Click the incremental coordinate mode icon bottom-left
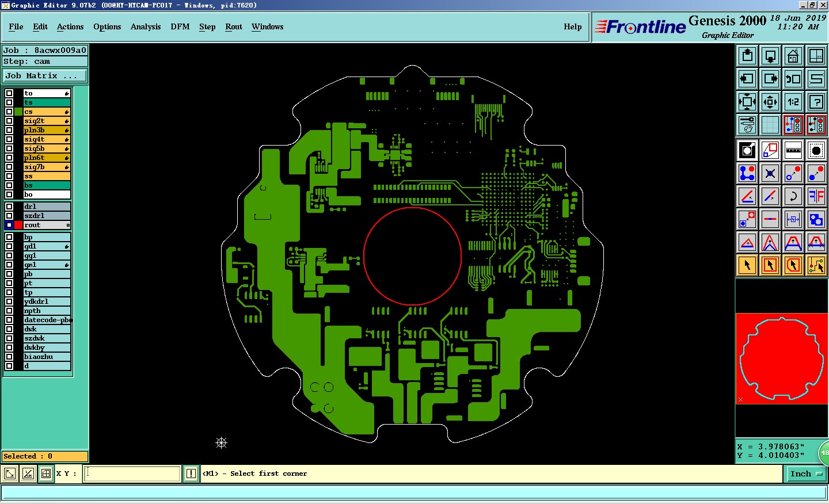 coord(28,474)
